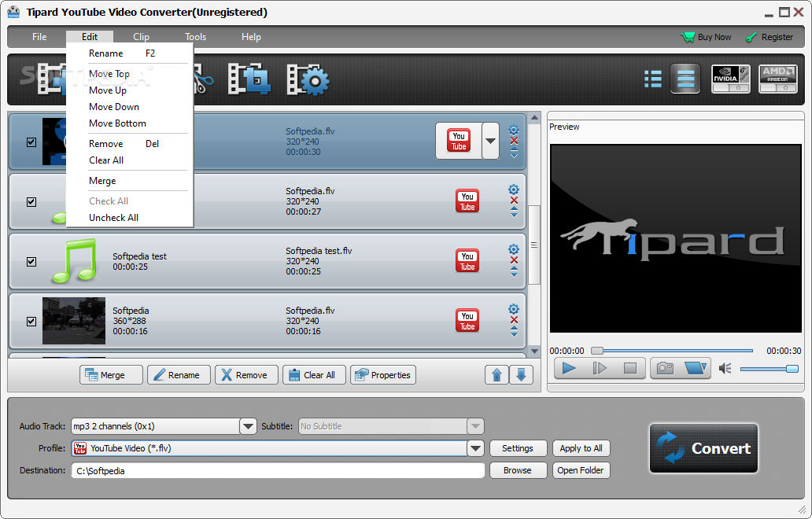
Task: Stop the preview playback
Action: tap(630, 368)
